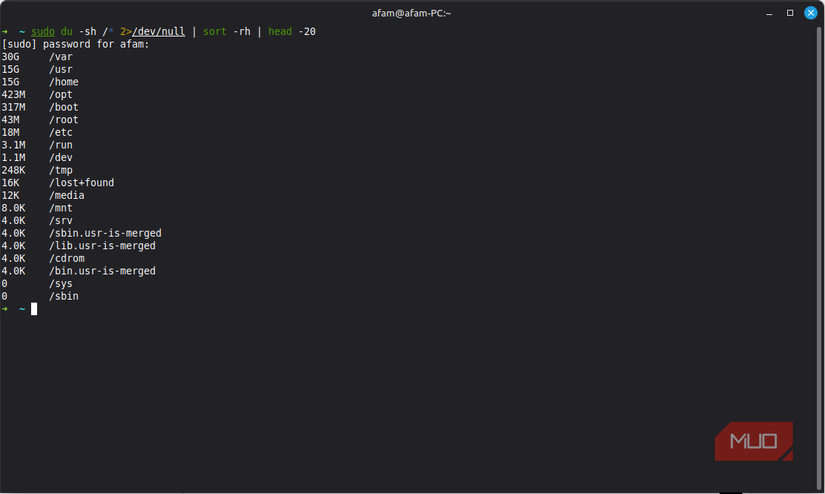Click the word sort in the command
The image size is (825, 494).
pos(215,32)
